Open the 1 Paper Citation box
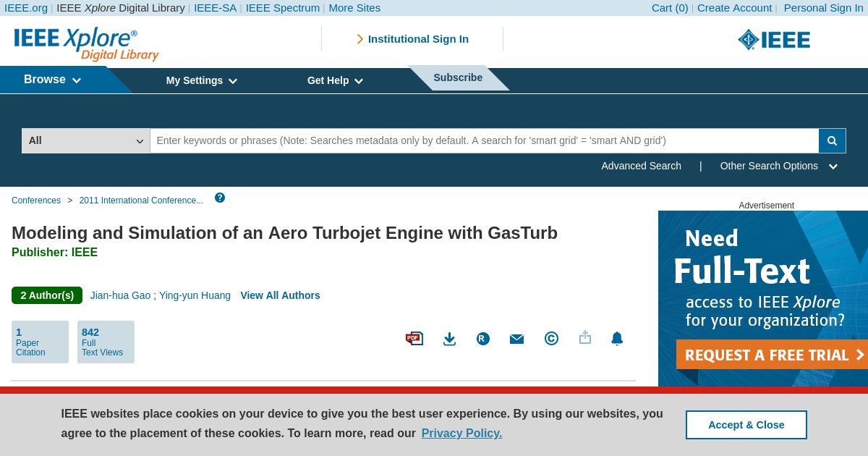868x456 pixels. coord(40,342)
